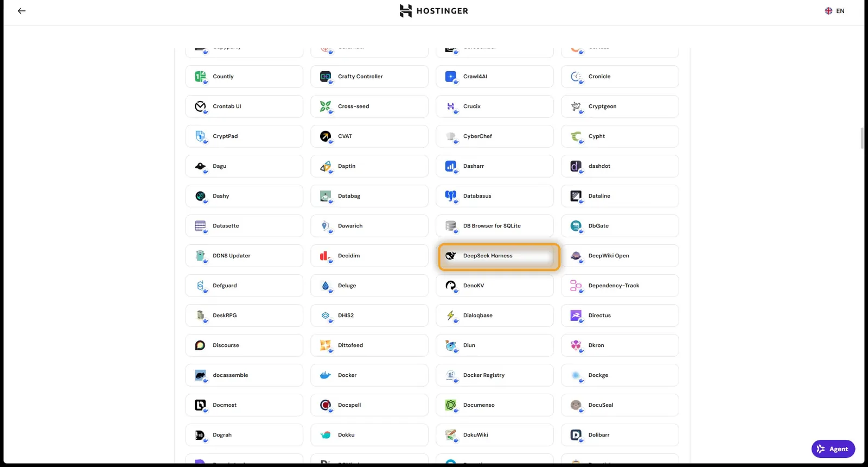Click the Discourse app icon
868x467 pixels.
pos(200,345)
